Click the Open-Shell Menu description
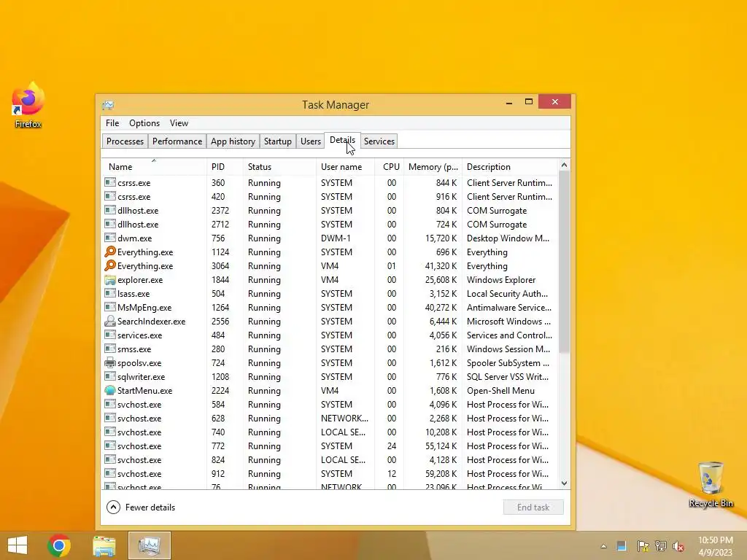 tap(500, 391)
